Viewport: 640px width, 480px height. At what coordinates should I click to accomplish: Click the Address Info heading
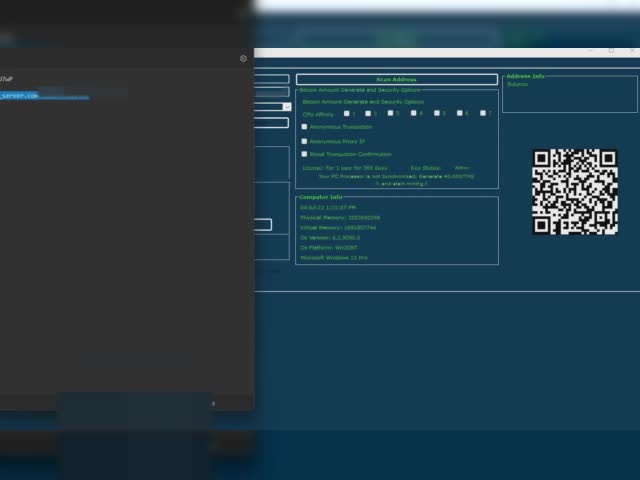pos(525,76)
